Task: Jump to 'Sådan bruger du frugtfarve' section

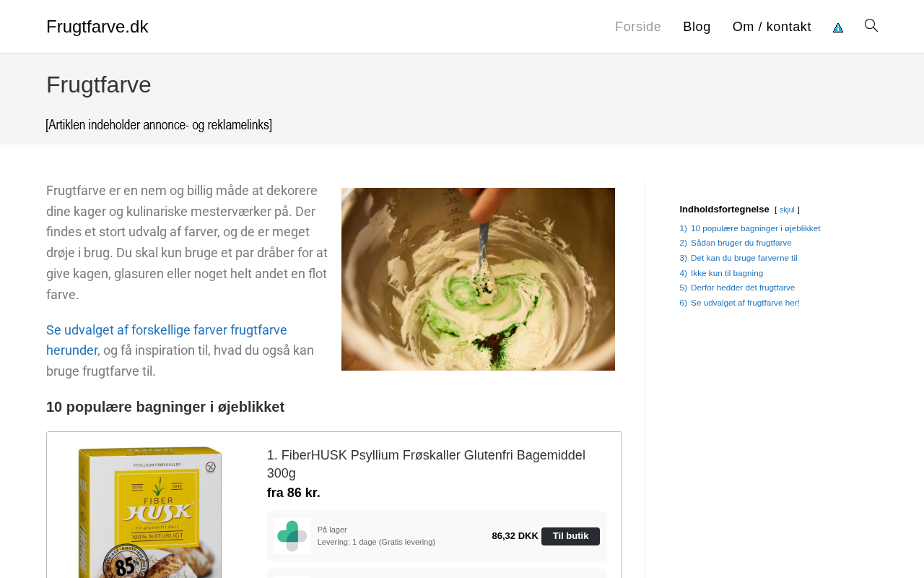Action: click(741, 243)
